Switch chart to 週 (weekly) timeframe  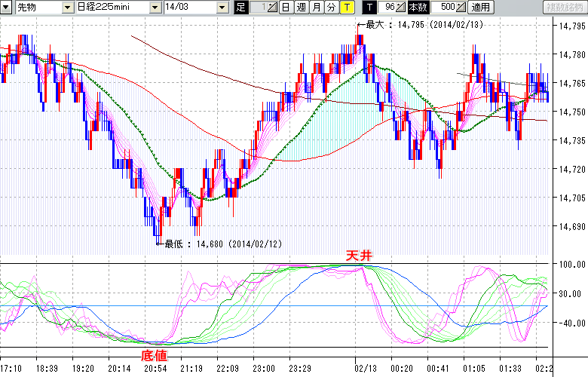point(301,8)
